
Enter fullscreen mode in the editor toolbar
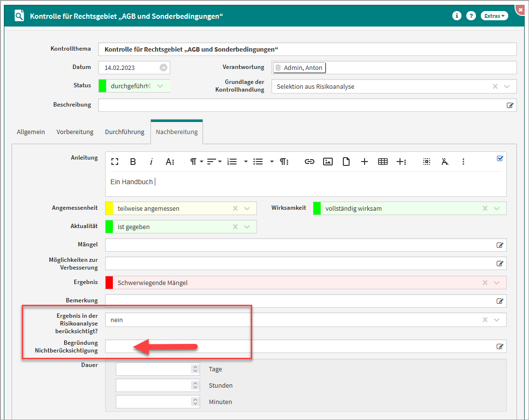115,162
